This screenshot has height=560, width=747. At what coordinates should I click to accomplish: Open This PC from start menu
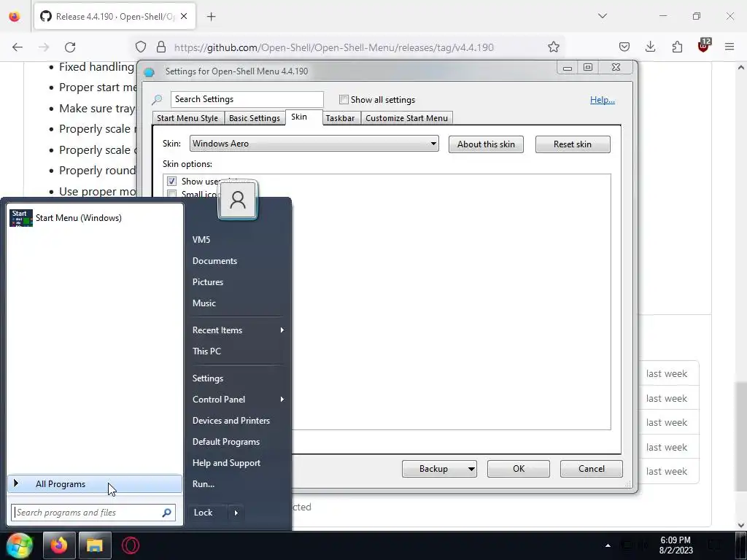(x=237, y=351)
